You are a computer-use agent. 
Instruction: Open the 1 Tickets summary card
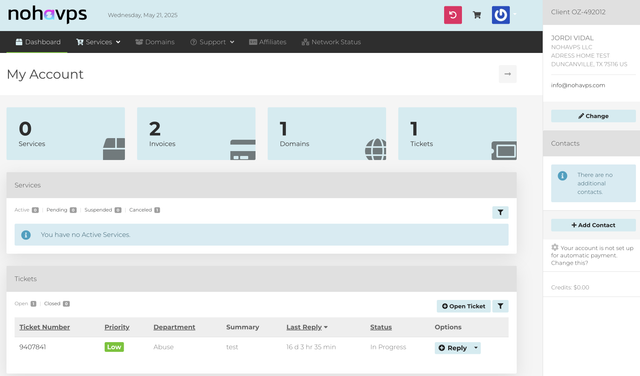[458, 133]
